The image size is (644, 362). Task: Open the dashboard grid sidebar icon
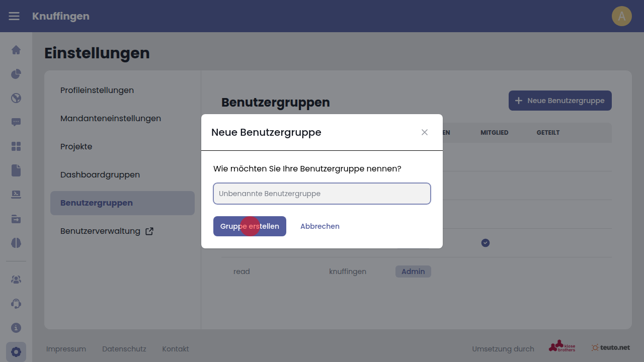[x=16, y=146]
